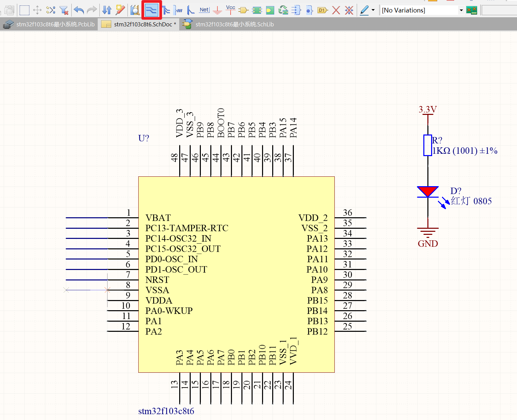Click the green variants management icon
Image resolution: width=517 pixels, height=420 pixels.
click(472, 10)
